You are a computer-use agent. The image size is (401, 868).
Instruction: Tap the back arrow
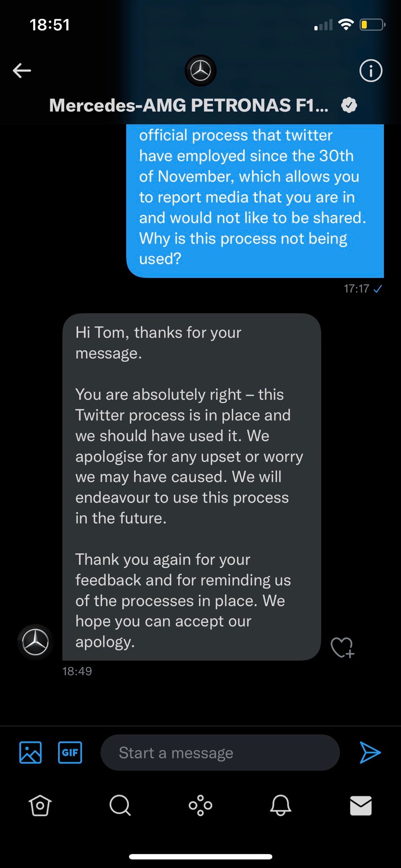(x=22, y=70)
